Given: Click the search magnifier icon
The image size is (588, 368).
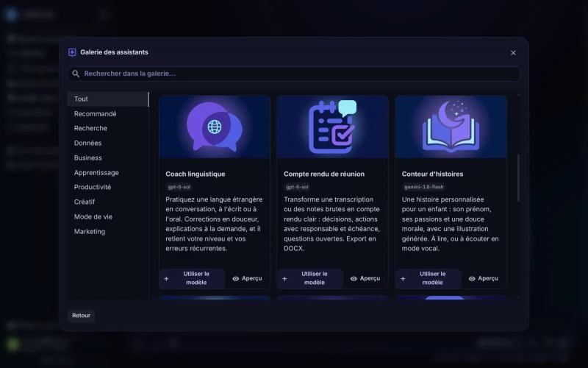Looking at the screenshot, I should tap(76, 74).
